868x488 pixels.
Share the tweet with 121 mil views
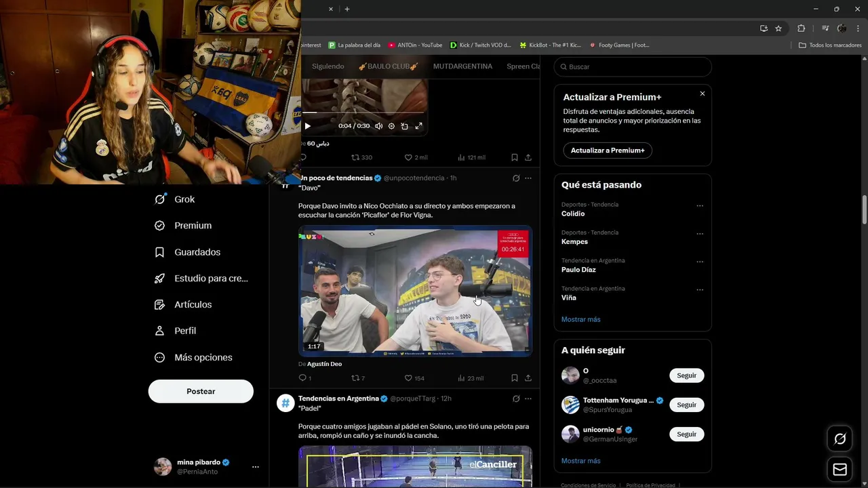[528, 157]
